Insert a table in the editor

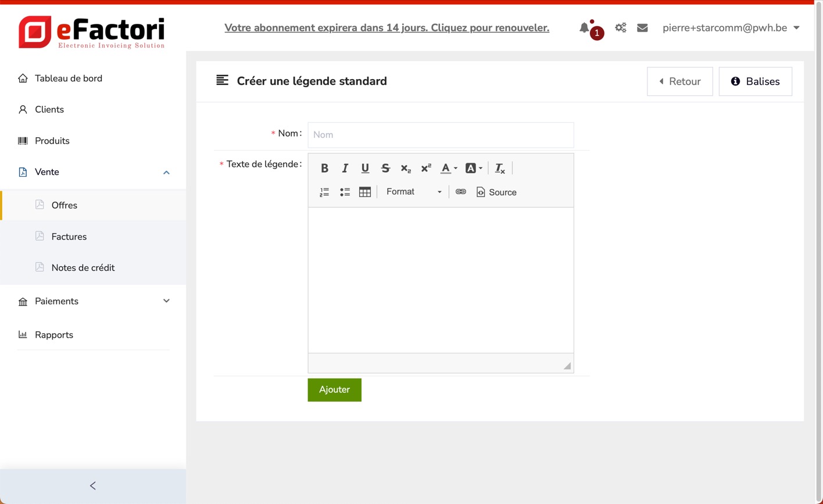(365, 192)
